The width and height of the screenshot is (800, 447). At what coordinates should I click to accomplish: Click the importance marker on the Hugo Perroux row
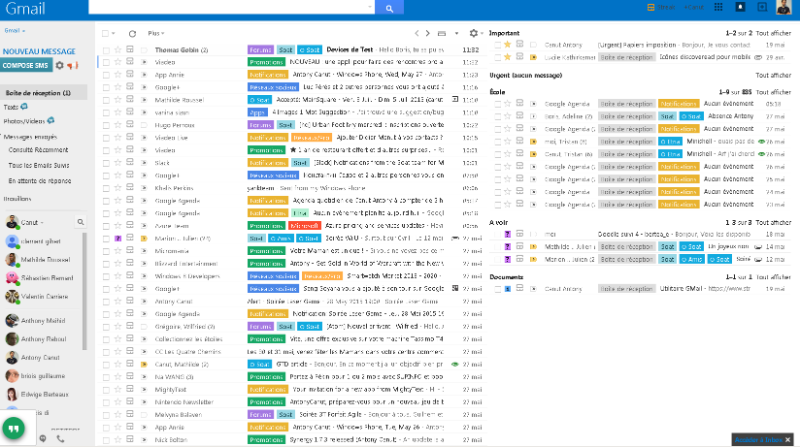(144, 125)
